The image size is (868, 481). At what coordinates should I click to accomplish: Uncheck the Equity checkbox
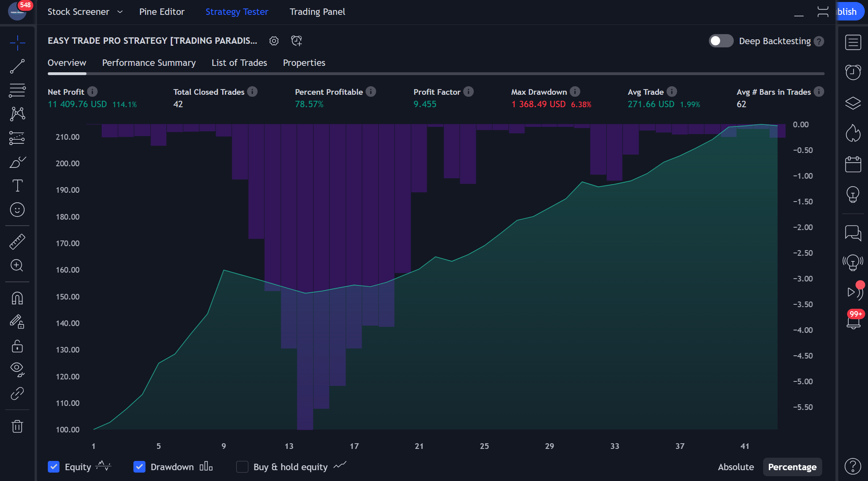53,467
